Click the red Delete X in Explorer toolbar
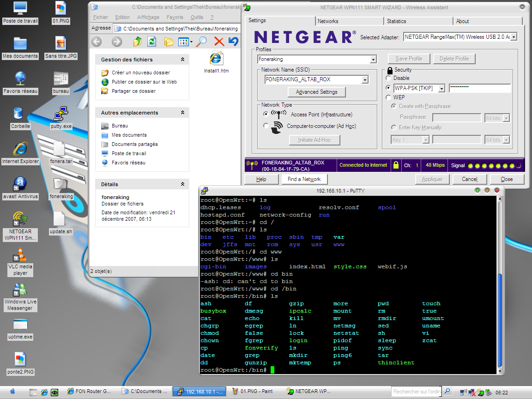The width and height of the screenshot is (532, 399). 219,42
